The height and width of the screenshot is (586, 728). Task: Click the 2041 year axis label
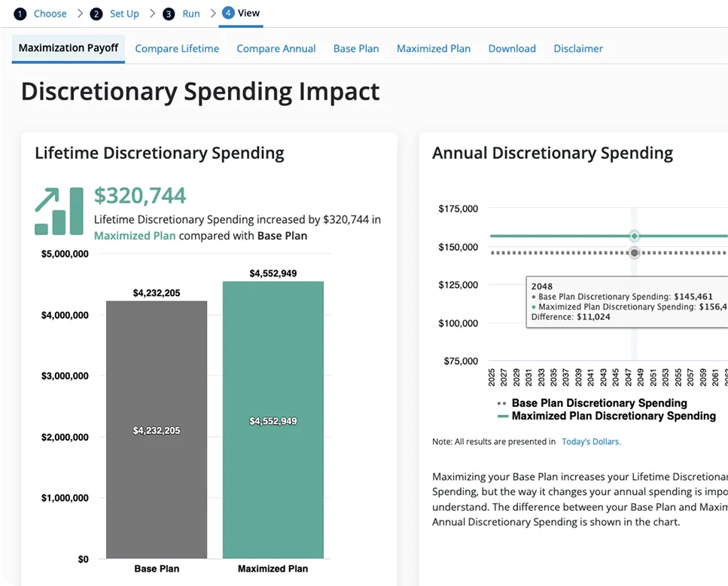click(x=590, y=377)
